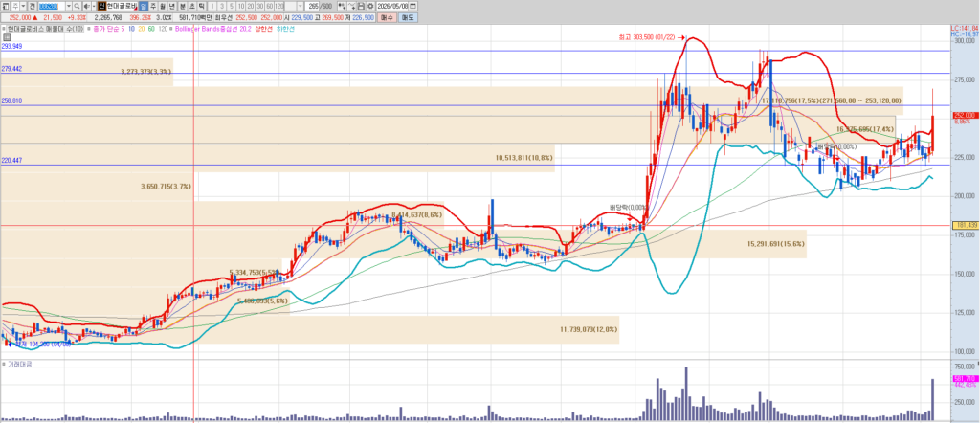
Task: Click the 181,439 price tag on axis
Action: tap(965, 224)
